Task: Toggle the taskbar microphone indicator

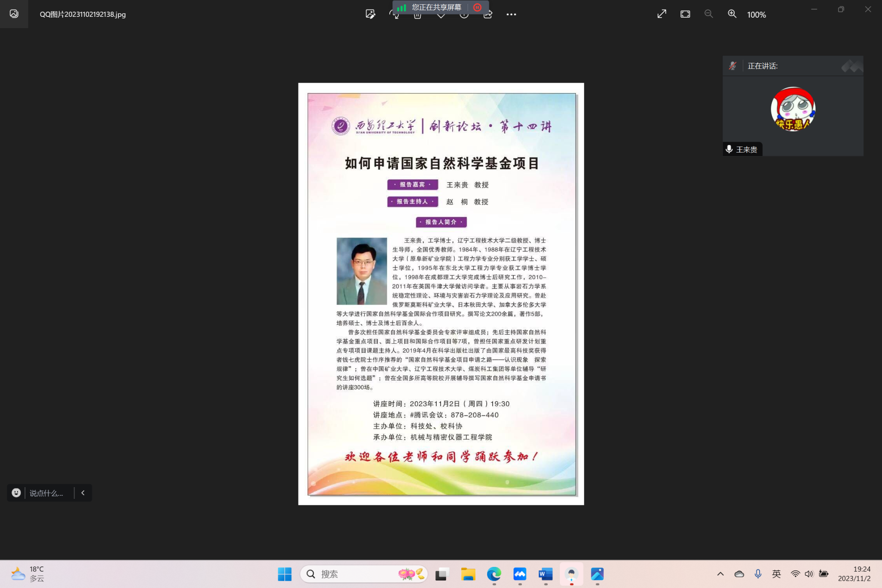Action: pyautogui.click(x=758, y=574)
